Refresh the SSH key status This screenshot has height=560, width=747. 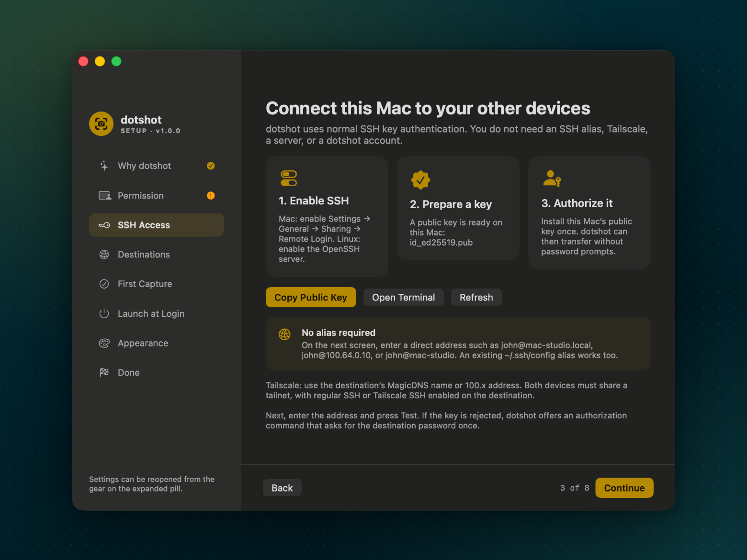(476, 297)
